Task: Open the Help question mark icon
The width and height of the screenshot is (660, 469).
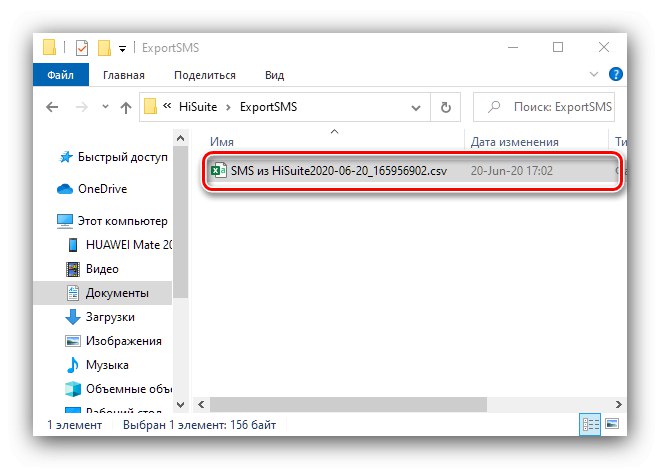Action: click(616, 75)
